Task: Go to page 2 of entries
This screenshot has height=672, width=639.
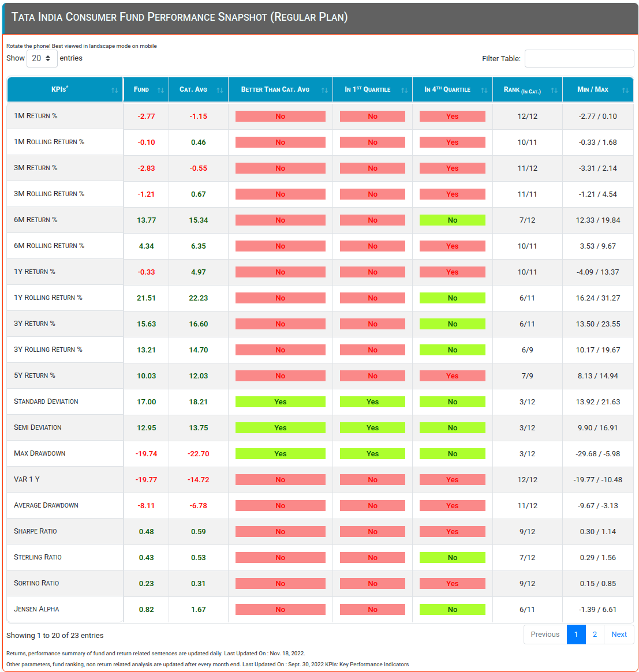Action: (595, 635)
